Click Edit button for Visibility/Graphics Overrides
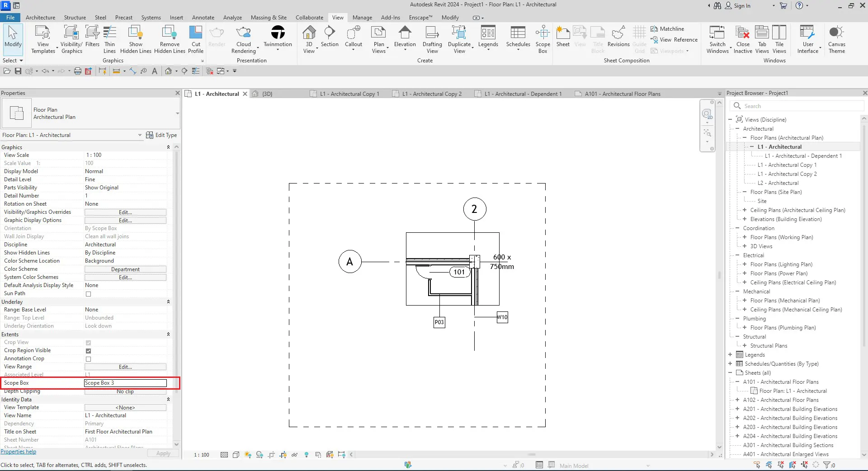868x471 pixels. (x=125, y=212)
